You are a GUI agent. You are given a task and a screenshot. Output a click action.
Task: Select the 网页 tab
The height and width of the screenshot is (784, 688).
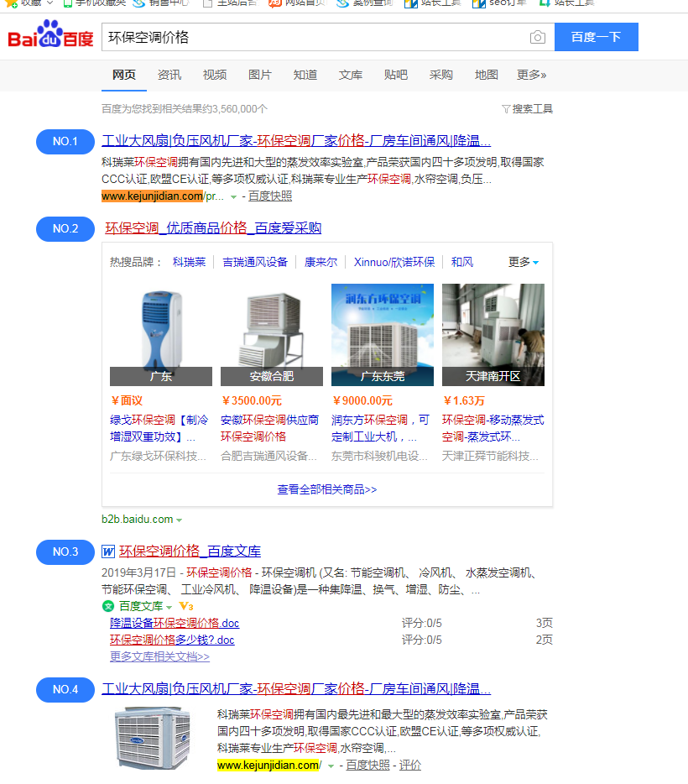124,75
